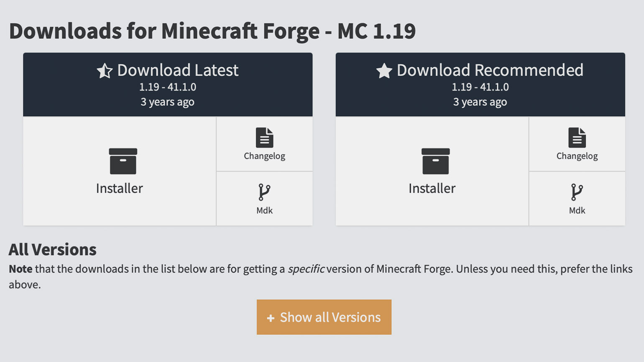Open the Changelog document icon for Latest
The height and width of the screenshot is (362, 644).
(264, 138)
